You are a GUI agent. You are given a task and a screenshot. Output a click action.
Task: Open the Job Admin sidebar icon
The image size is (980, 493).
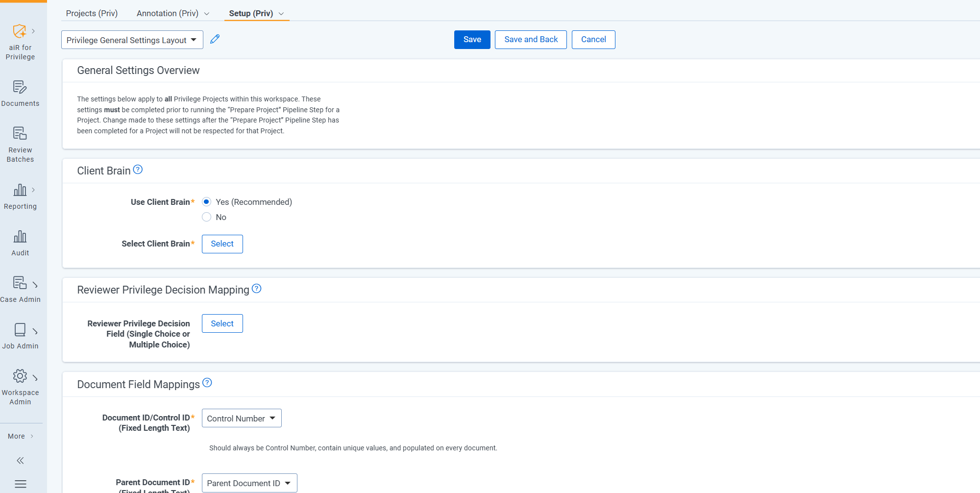coord(20,329)
